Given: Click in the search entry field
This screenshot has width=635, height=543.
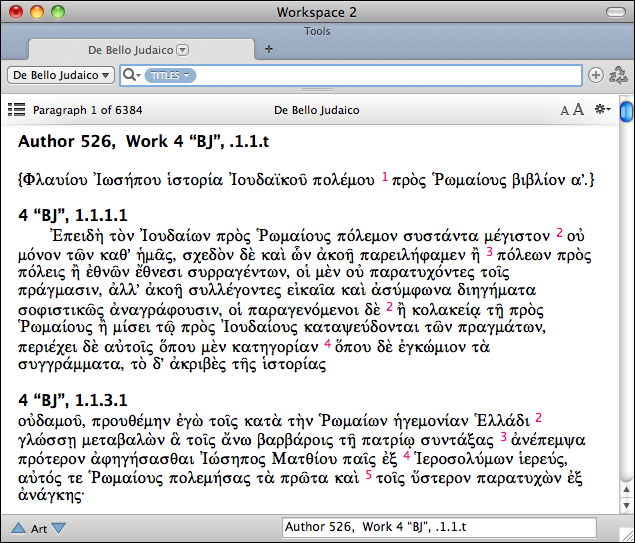Looking at the screenshot, I should (385, 75).
